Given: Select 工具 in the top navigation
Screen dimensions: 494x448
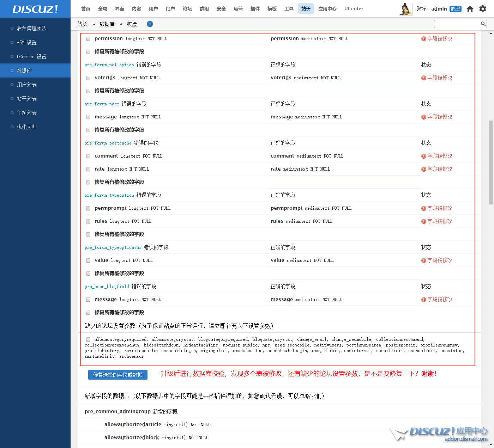Looking at the screenshot, I should (289, 9).
